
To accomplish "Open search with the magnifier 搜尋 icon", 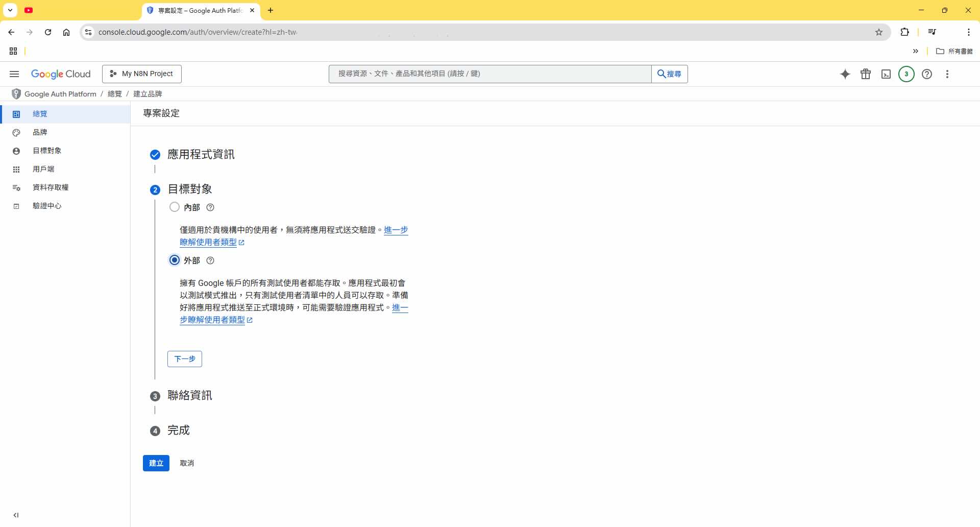I will 669,74.
